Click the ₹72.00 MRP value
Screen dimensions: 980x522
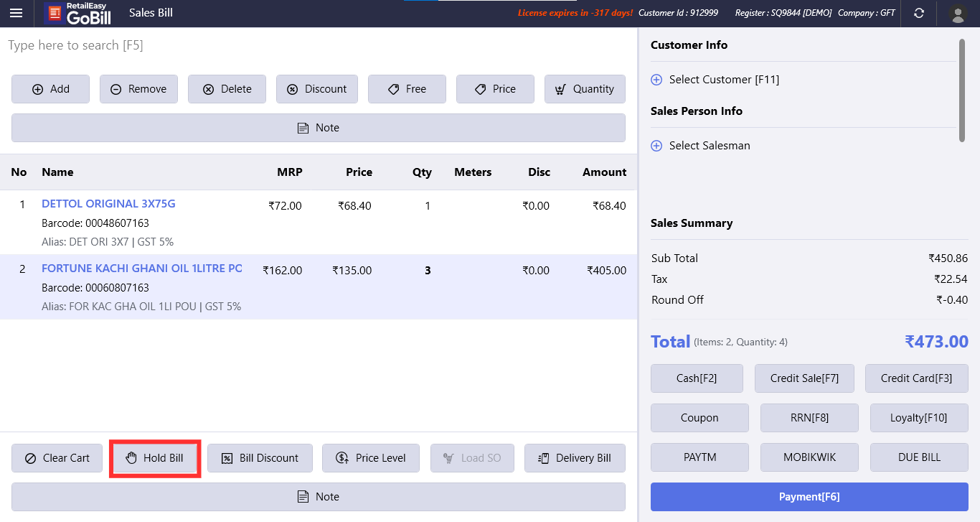(286, 206)
